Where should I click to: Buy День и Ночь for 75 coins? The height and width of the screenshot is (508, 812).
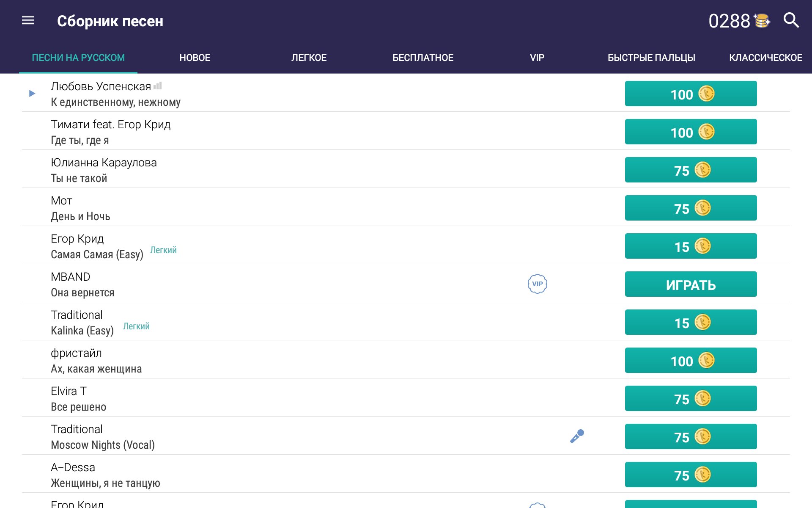click(691, 208)
